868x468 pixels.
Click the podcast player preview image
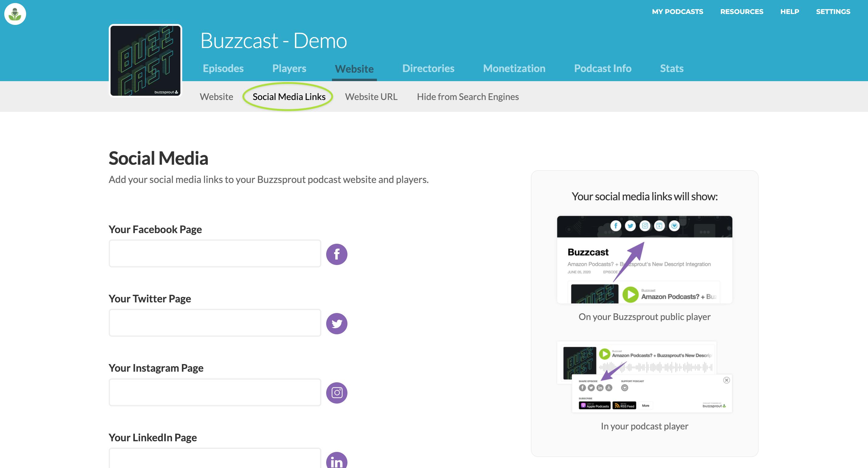[644, 377]
